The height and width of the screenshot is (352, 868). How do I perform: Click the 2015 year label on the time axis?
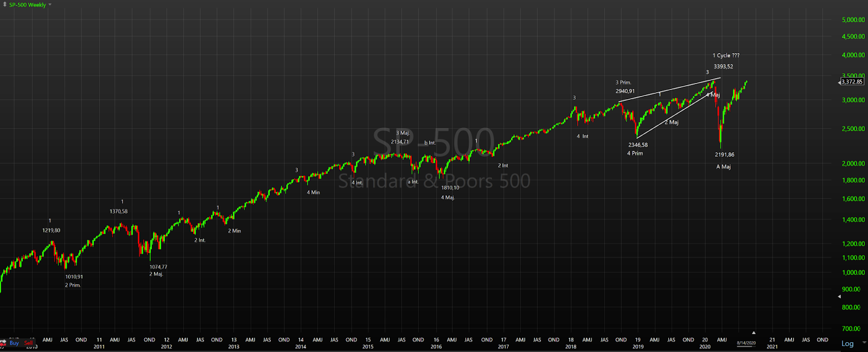(x=368, y=347)
